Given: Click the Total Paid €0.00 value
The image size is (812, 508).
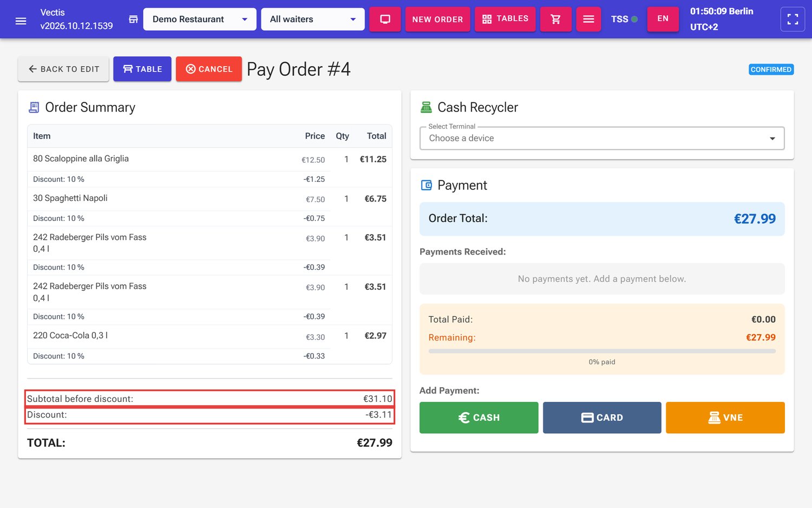Looking at the screenshot, I should pos(763,320).
